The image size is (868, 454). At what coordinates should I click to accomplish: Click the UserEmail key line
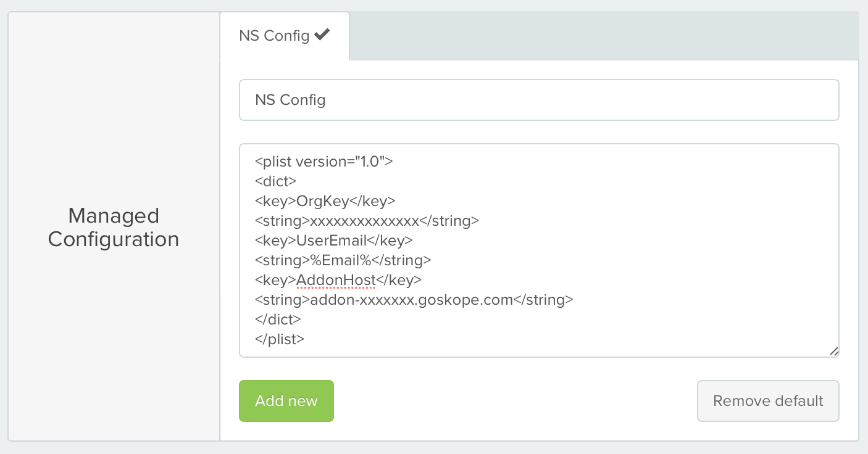(x=334, y=241)
